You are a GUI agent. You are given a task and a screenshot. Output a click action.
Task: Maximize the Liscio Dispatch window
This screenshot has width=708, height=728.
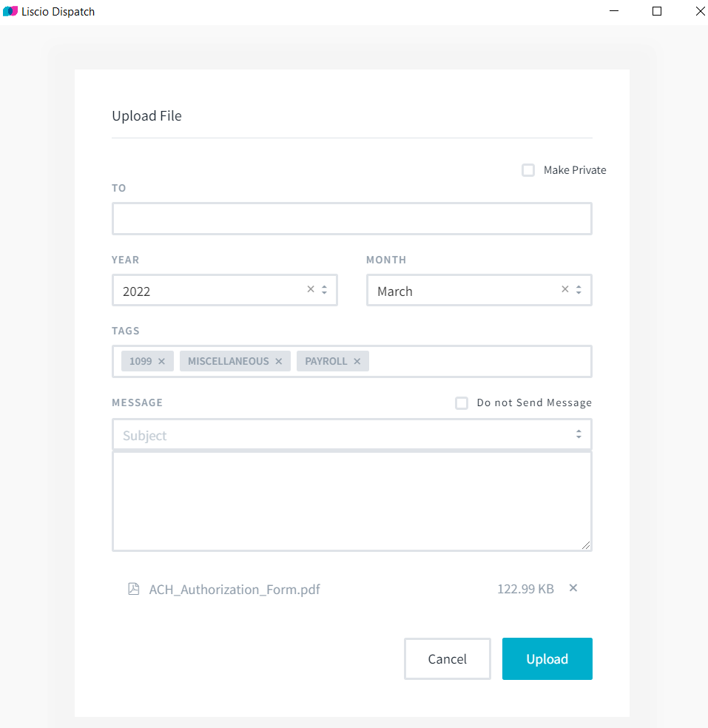coord(657,11)
